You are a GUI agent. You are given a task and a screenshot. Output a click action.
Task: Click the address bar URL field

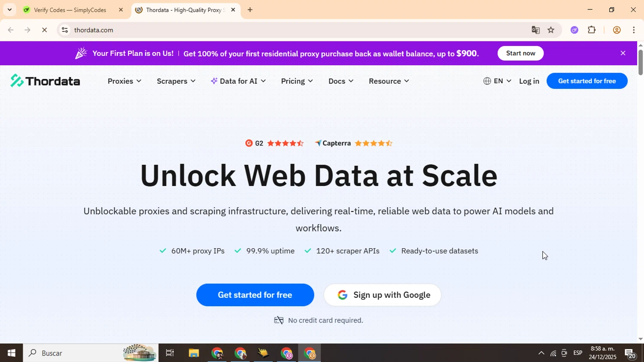[x=258, y=30]
